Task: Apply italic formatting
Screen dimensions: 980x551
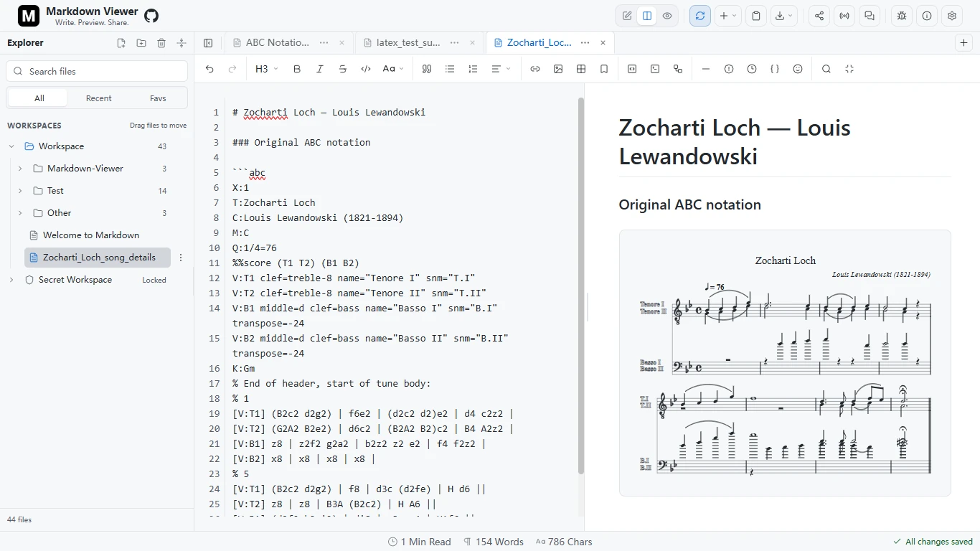Action: 320,69
